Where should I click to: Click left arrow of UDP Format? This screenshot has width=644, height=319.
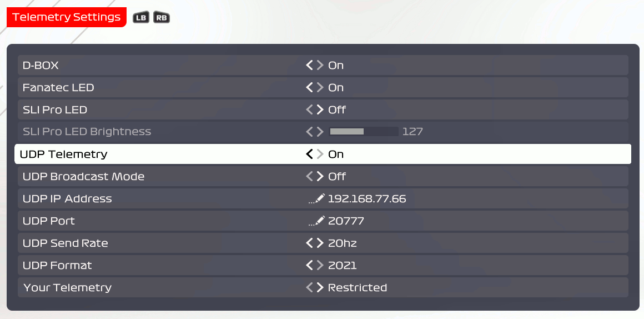click(310, 265)
